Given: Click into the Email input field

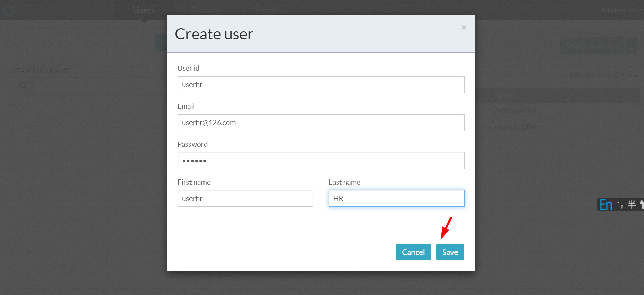Looking at the screenshot, I should (321, 122).
